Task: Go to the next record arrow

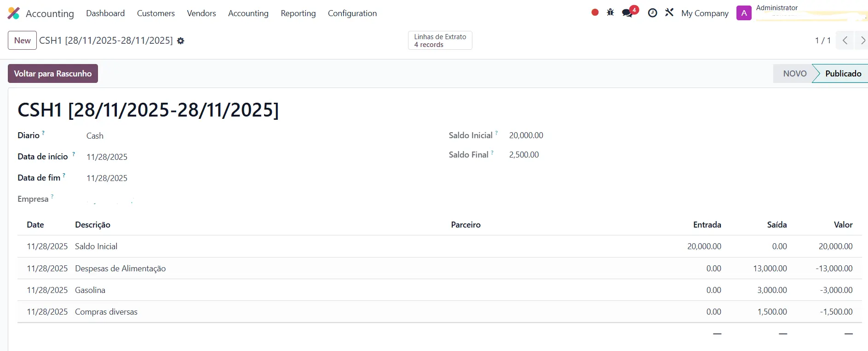Action: [x=862, y=41]
